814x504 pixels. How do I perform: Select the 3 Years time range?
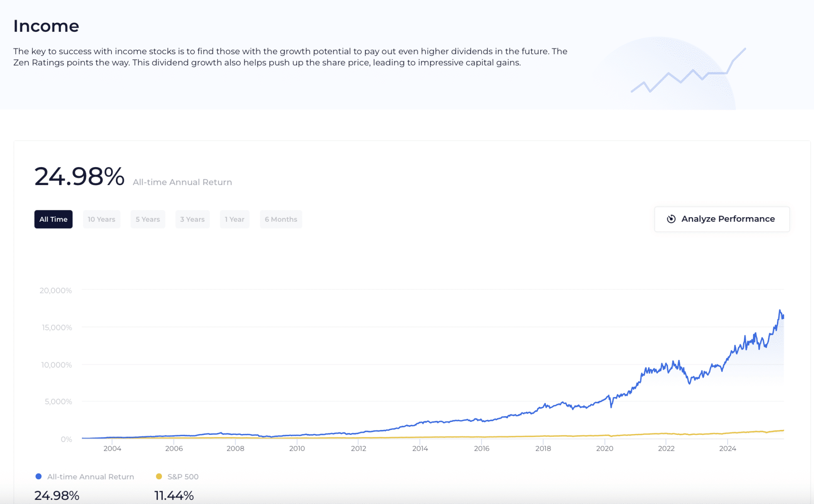tap(193, 219)
